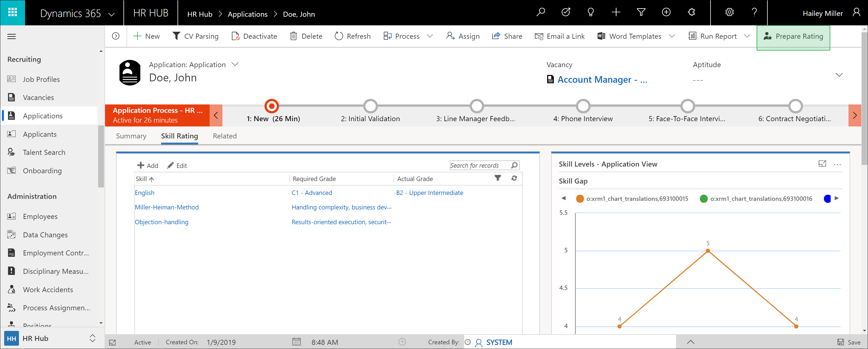Click the calendar icon in the footer
The image size is (868, 349).
(296, 342)
